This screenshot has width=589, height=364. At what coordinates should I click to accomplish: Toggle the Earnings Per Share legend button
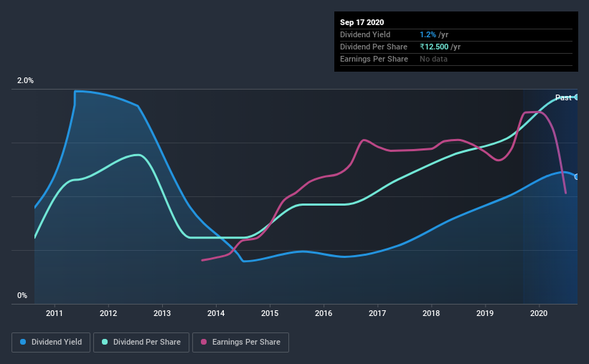click(x=240, y=343)
